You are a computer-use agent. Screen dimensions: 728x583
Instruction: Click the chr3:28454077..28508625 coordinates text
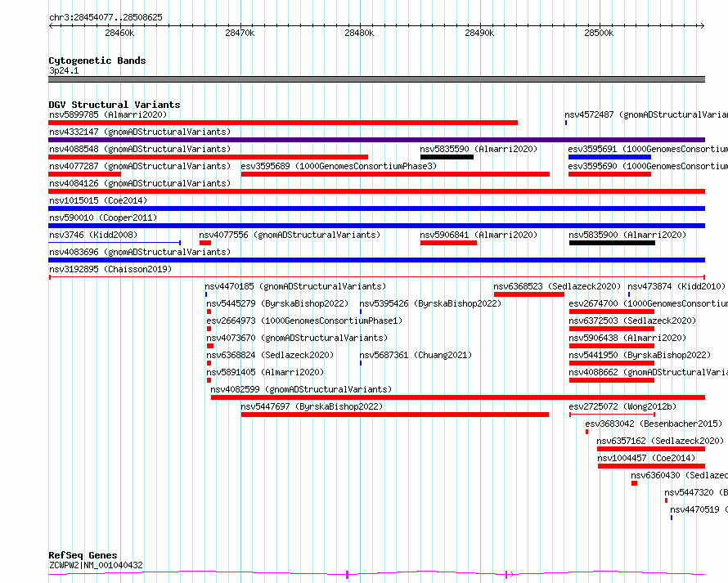[106, 18]
